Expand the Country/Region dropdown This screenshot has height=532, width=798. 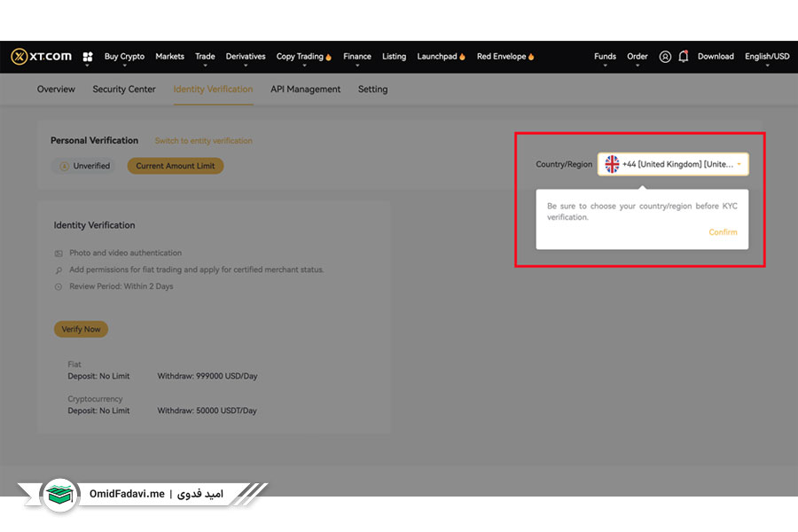(673, 164)
